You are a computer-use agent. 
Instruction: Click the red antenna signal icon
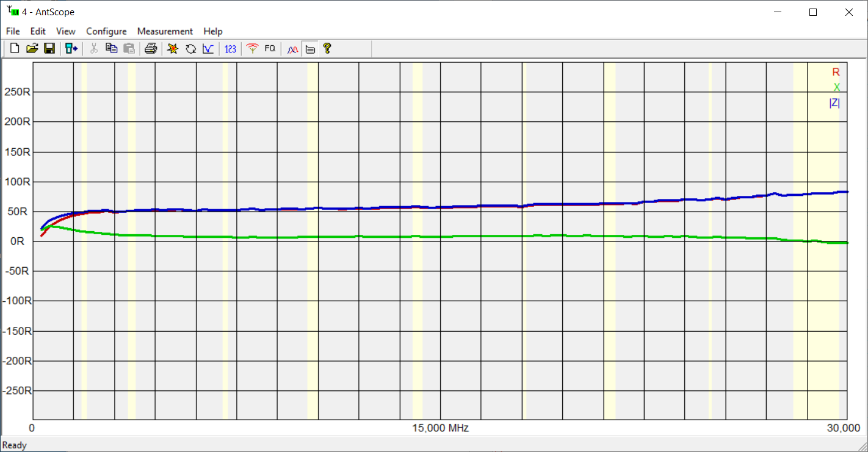pos(252,49)
